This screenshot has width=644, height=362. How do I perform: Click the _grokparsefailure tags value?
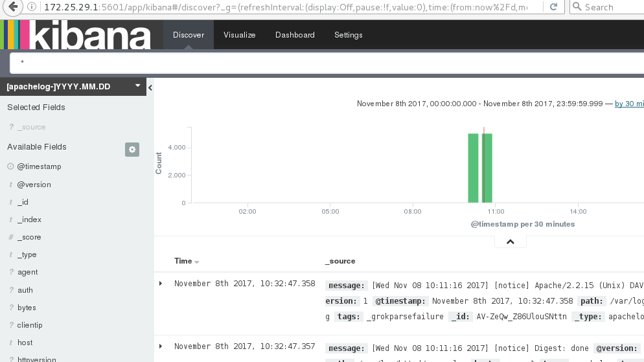405,317
